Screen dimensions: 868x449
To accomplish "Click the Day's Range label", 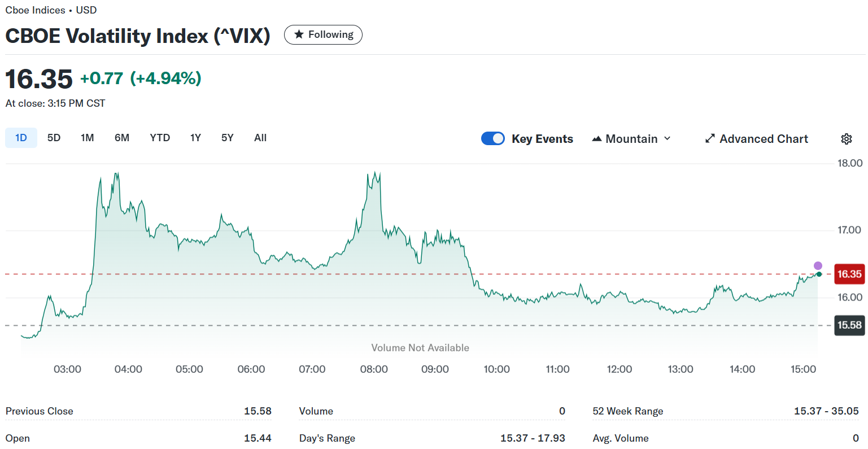I will coord(327,438).
